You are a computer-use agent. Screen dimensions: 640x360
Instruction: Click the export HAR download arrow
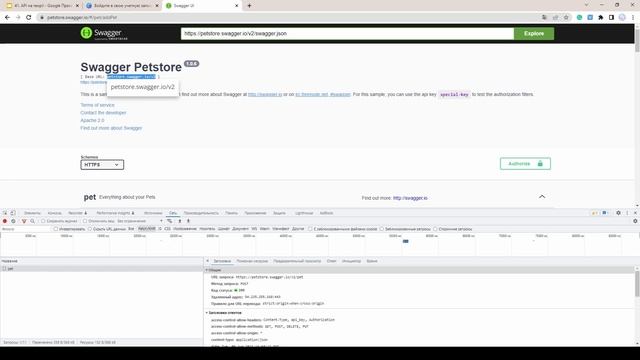(x=188, y=221)
